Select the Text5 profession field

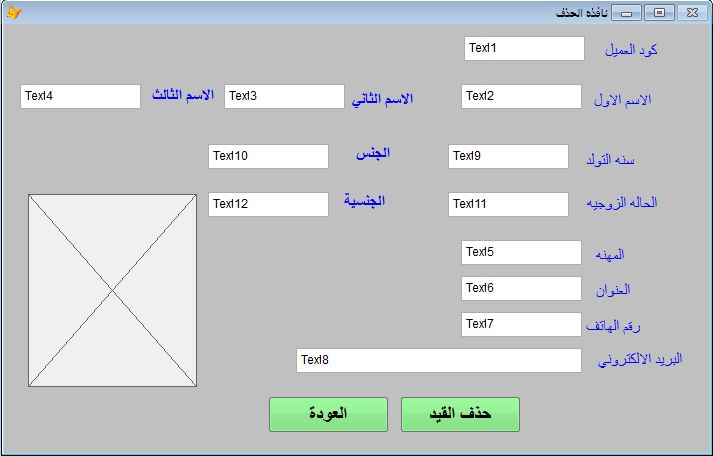(x=521, y=252)
